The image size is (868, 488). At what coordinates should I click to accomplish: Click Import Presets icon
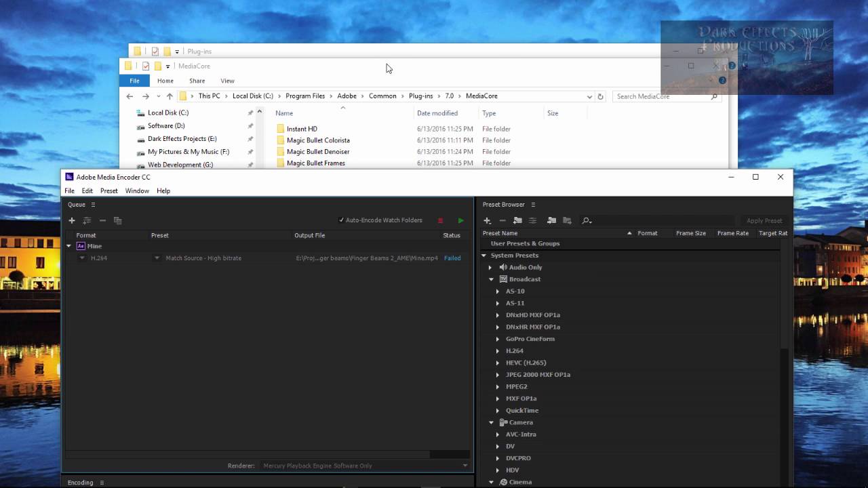pyautogui.click(x=551, y=220)
